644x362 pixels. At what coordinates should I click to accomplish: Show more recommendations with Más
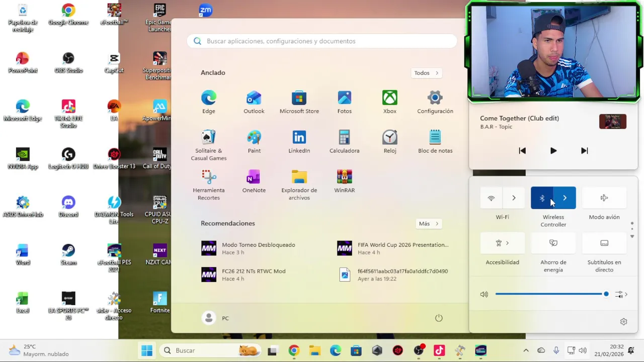(429, 224)
